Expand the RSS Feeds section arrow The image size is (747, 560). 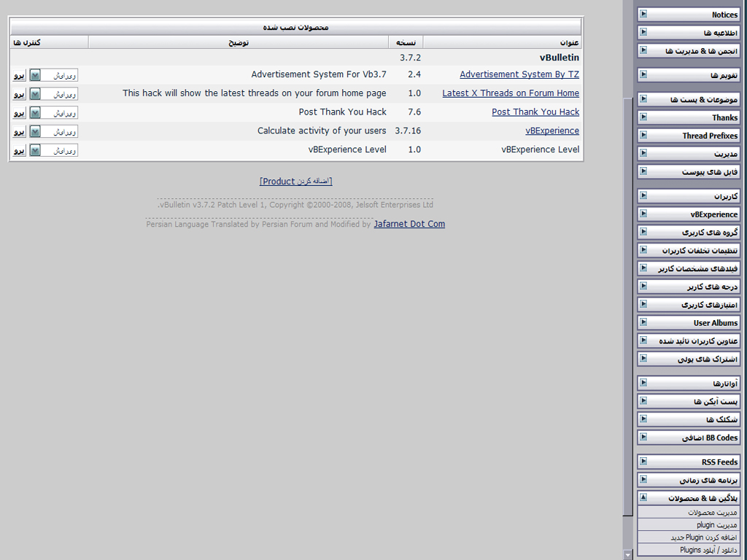tap(643, 461)
